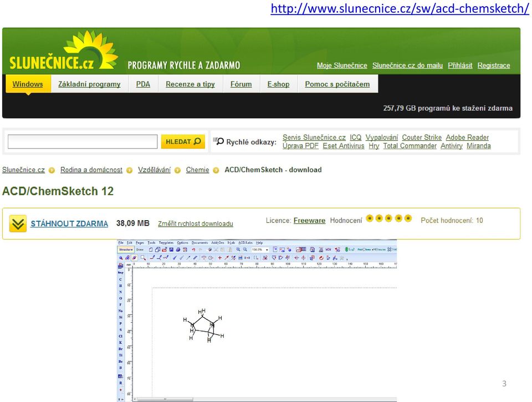Viewport: 532px width, 402px height.
Task: Open the Recenze a tipy tab
Action: coord(190,84)
